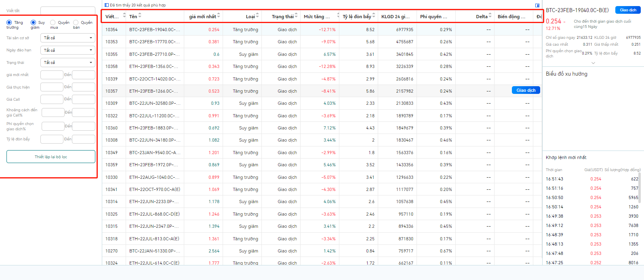Toggle the right sidebar panel icon
Image resolution: width=644 pixels, height=280 pixels.
coord(537,5)
